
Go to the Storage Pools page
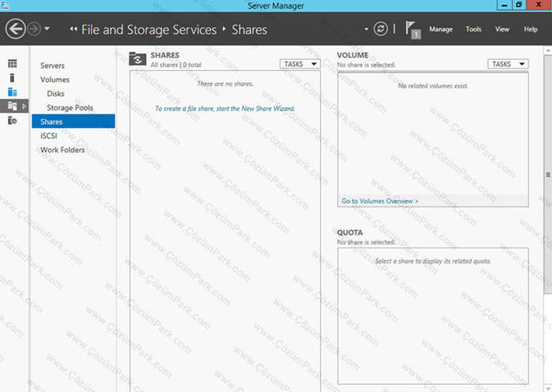(x=70, y=108)
